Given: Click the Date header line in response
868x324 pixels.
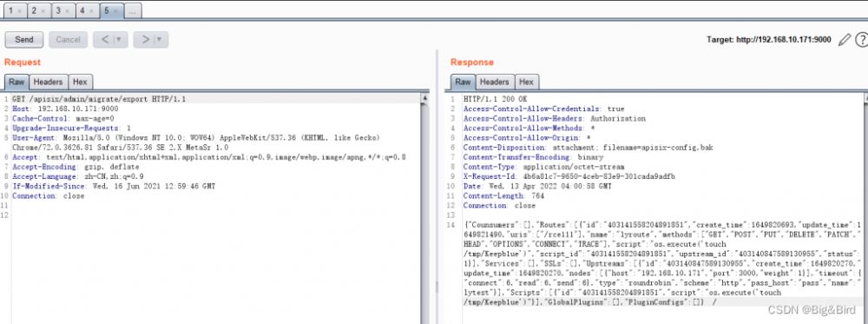Looking at the screenshot, I should click(537, 186).
